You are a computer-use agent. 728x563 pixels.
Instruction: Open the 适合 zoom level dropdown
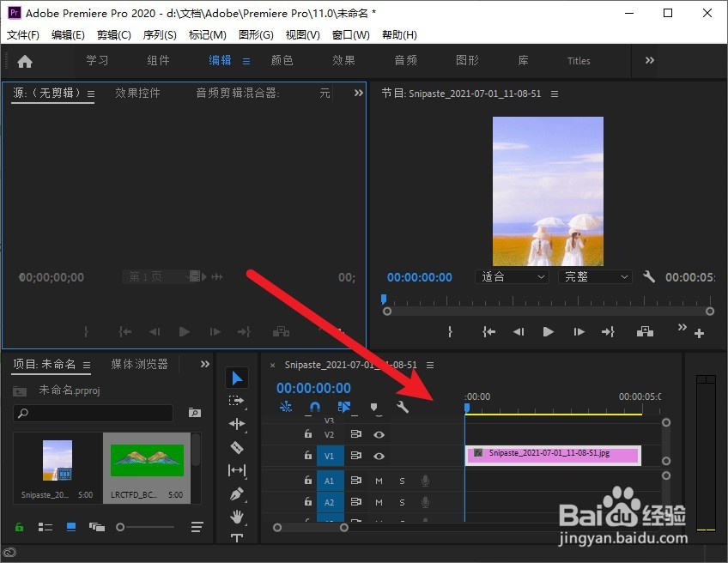pyautogui.click(x=513, y=277)
